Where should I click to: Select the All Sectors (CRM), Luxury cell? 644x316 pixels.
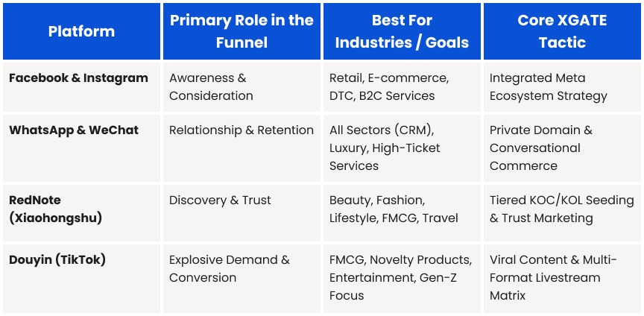pos(385,148)
